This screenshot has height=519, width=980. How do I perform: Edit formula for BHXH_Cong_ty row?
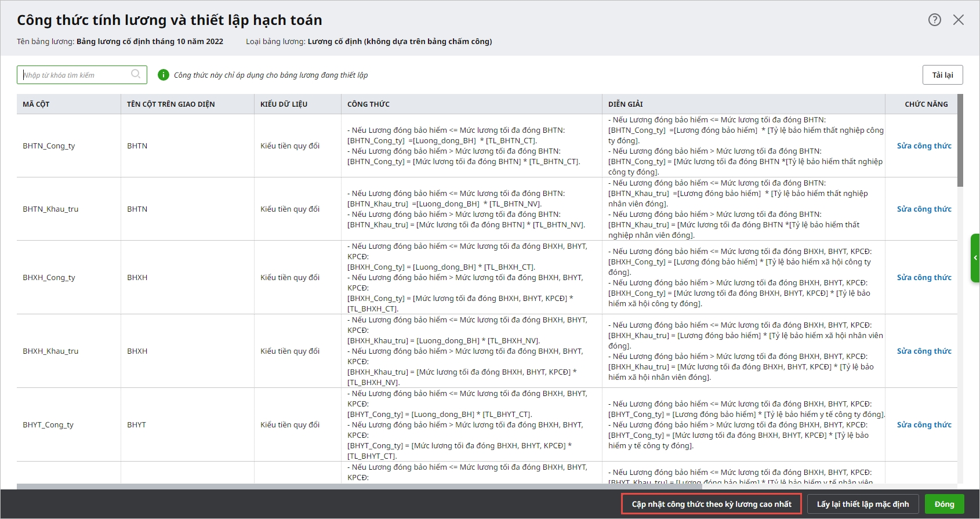pyautogui.click(x=924, y=277)
